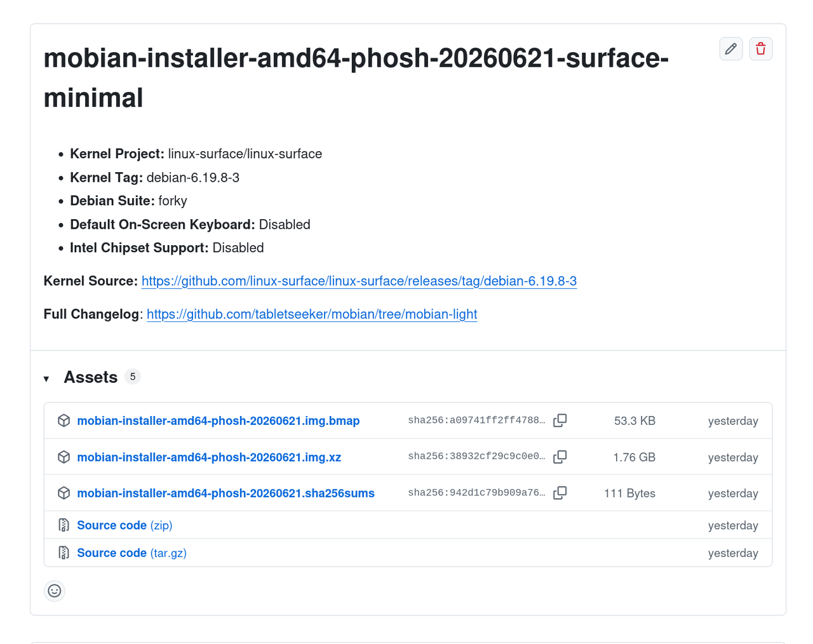This screenshot has height=644, width=813.
Task: Click package icon beside img.bmap asset
Action: click(x=64, y=420)
